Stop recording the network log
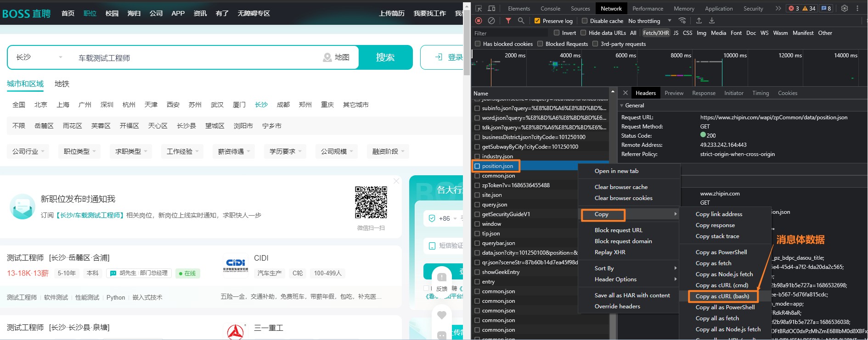This screenshot has width=868, height=340. [x=479, y=21]
